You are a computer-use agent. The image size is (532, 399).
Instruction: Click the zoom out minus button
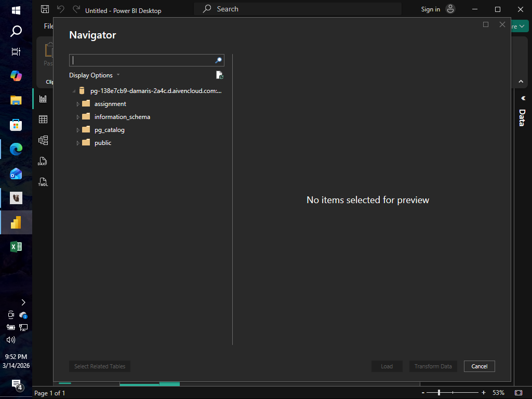[423, 393]
